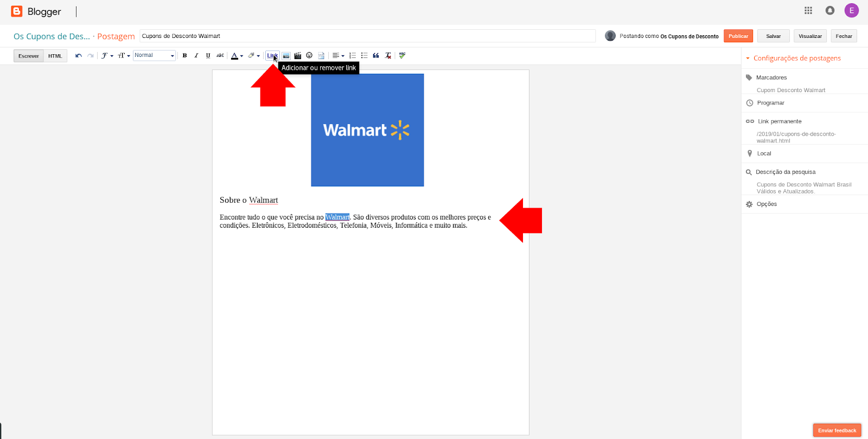Click the Publicar button
The width and height of the screenshot is (868, 439).
click(x=738, y=36)
